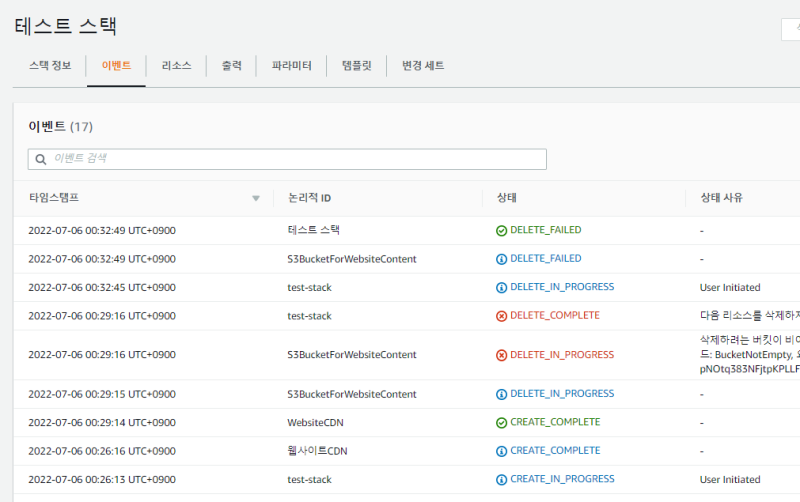
Task: Select the 출력 tab
Action: [x=231, y=66]
